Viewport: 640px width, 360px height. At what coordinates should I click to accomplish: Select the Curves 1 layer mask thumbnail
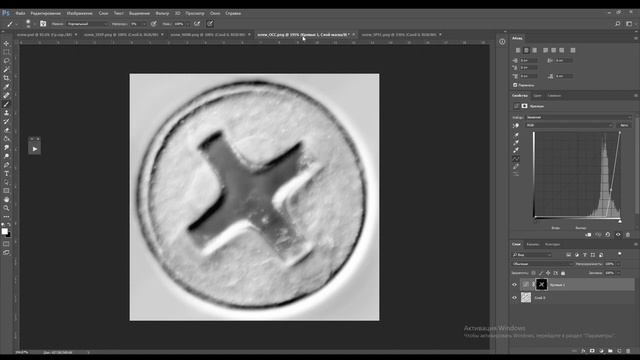[x=541, y=284]
